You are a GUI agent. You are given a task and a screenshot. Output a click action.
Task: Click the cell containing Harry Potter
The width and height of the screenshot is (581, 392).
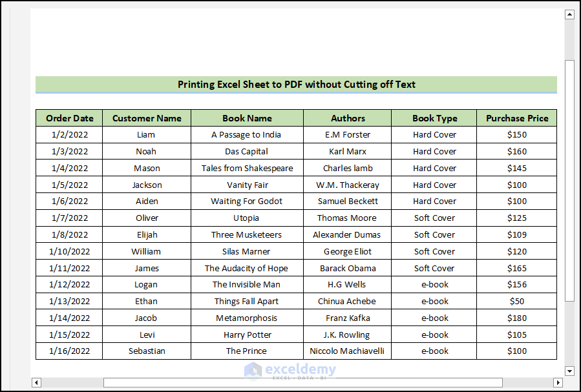(x=247, y=335)
